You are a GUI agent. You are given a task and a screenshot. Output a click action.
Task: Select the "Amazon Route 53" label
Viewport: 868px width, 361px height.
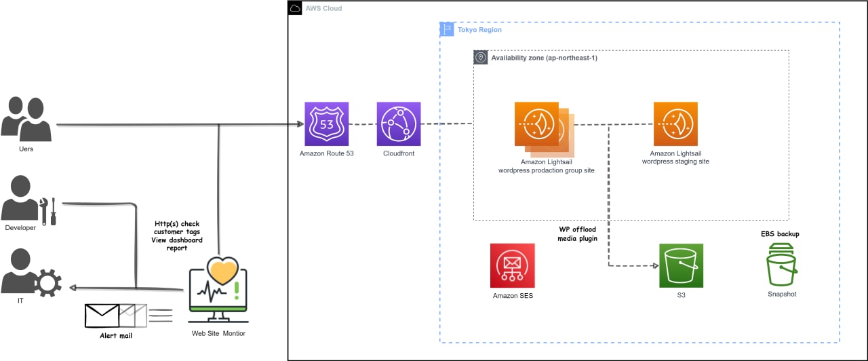327,153
